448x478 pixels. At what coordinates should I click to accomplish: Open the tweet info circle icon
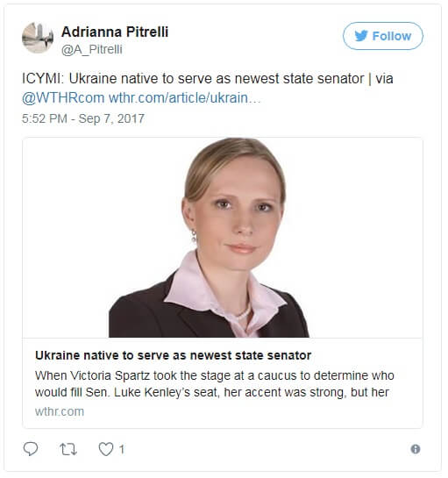point(416,449)
